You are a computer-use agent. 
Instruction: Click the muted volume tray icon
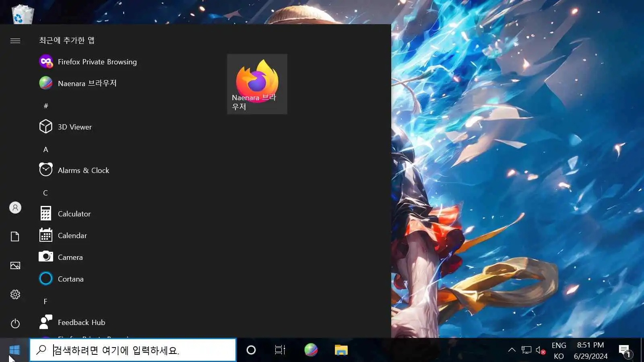(541, 350)
